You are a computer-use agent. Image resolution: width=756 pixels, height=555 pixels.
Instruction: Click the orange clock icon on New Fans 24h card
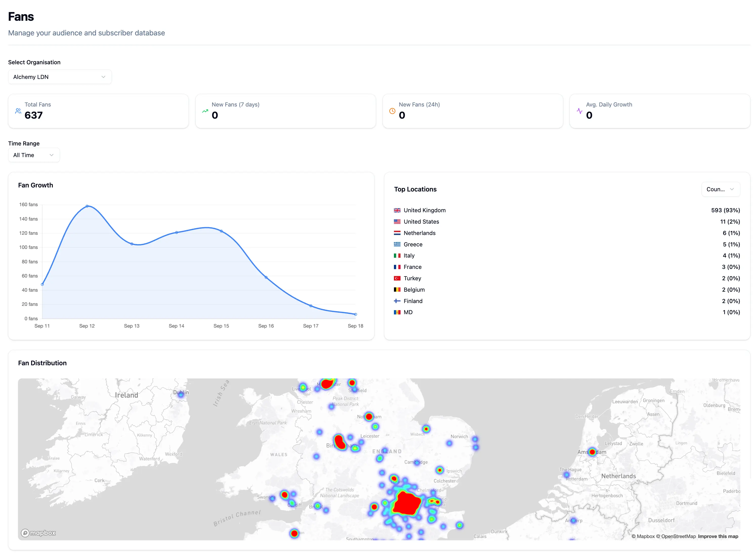point(392,111)
